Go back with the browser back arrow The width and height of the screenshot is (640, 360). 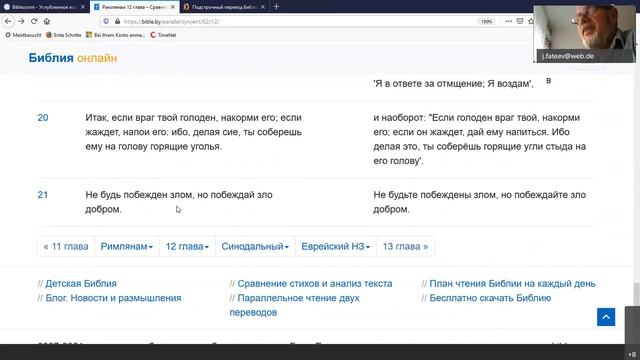8,21
